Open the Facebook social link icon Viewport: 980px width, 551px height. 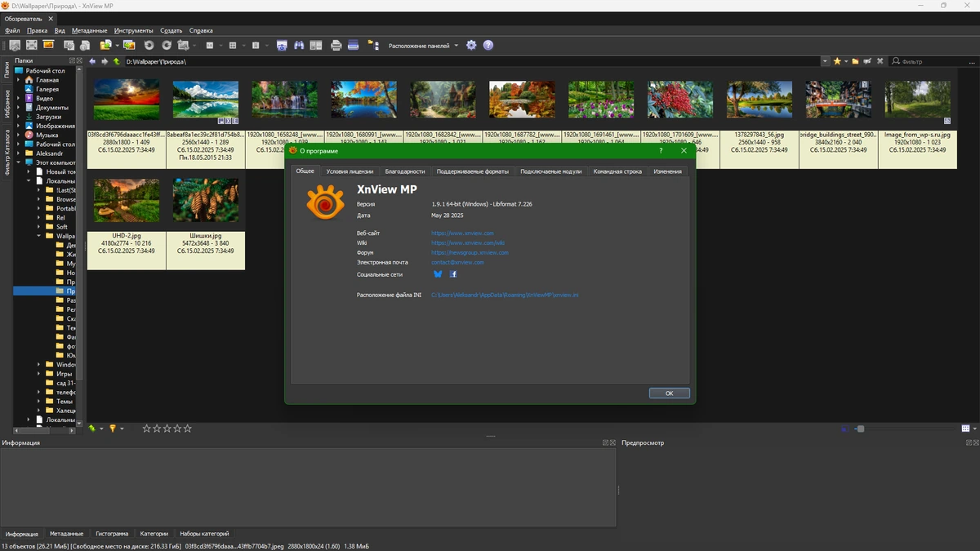coord(453,274)
